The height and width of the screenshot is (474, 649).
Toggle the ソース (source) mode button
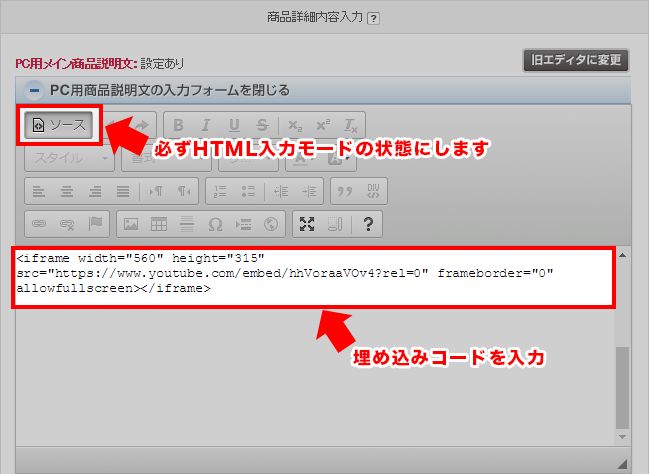click(58, 125)
